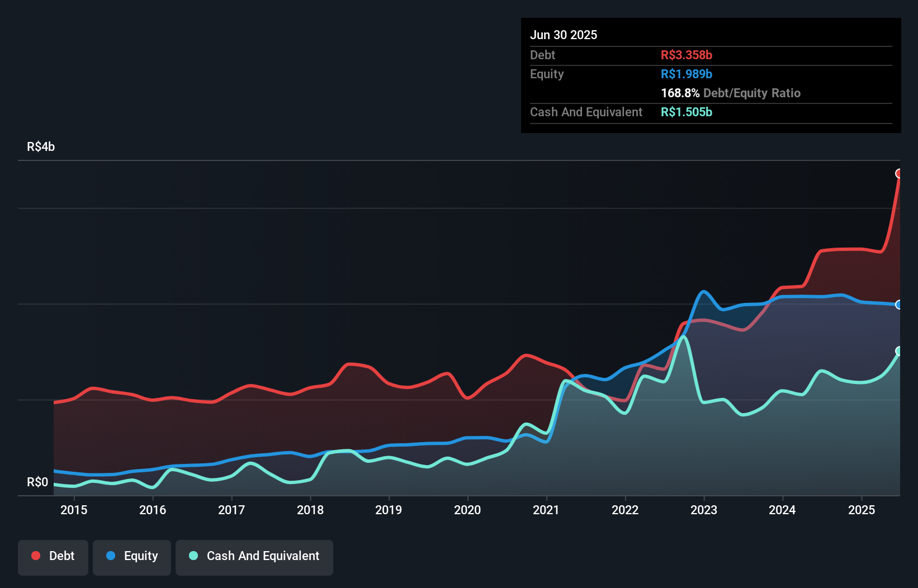918x588 pixels.
Task: Expand the Jun 30 2025 tooltip header
Action: click(x=564, y=35)
